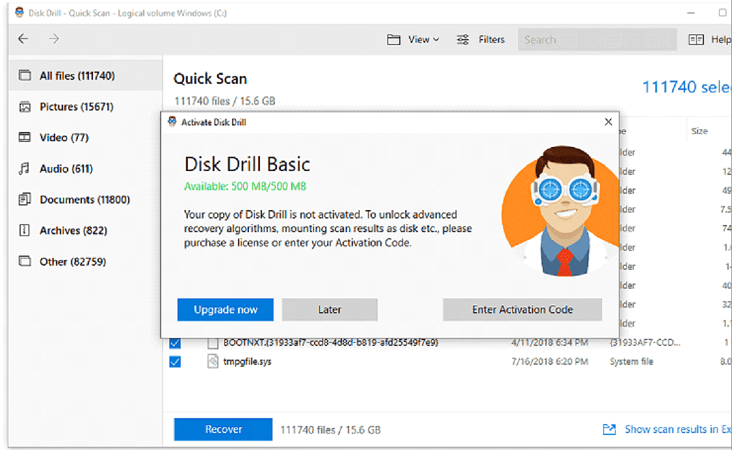Open the Help book icon
Image resolution: width=732 pixels, height=450 pixels.
click(x=696, y=40)
